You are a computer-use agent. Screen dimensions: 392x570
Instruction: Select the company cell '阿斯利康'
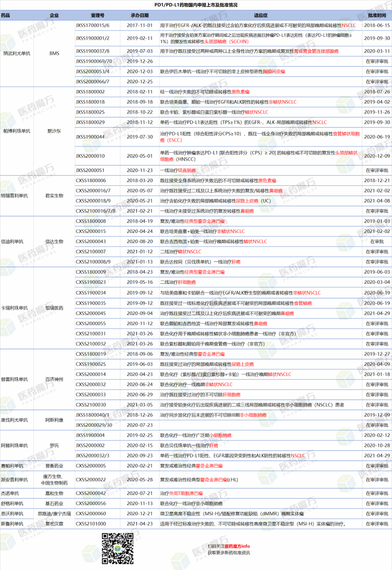coord(54,420)
